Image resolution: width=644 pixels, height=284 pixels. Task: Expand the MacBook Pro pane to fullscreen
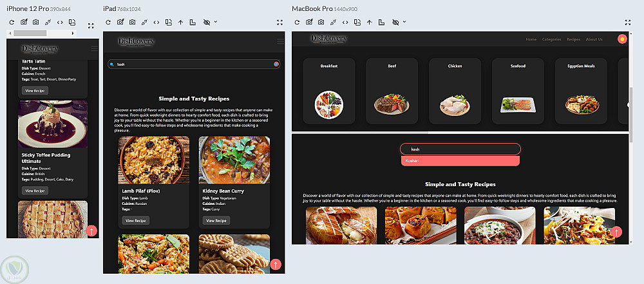click(627, 22)
